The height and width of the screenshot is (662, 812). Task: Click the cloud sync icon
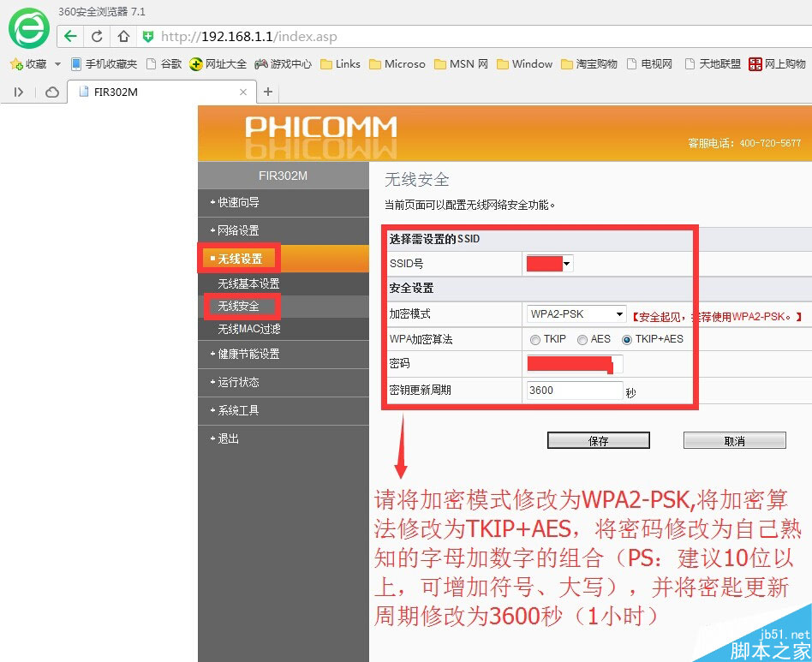pyautogui.click(x=51, y=92)
